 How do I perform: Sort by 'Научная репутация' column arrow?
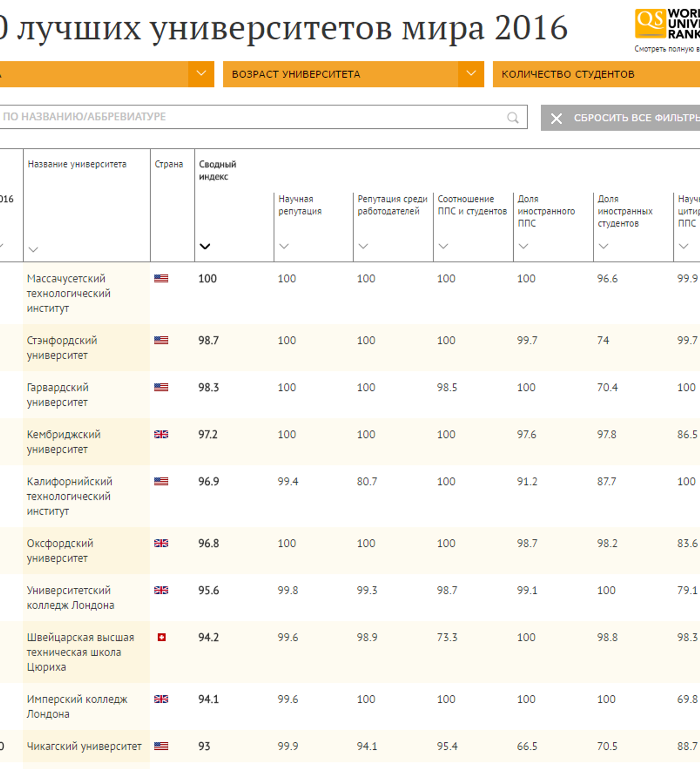click(x=284, y=246)
